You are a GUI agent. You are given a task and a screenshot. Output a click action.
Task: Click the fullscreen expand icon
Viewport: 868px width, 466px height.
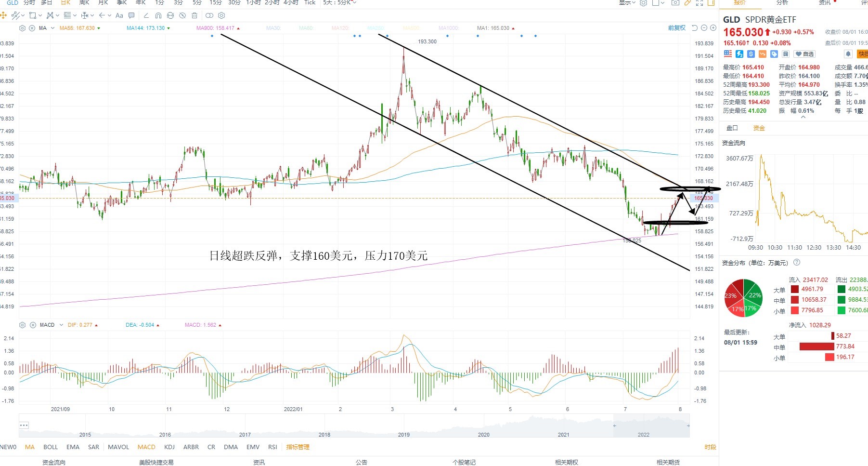coord(700,2)
